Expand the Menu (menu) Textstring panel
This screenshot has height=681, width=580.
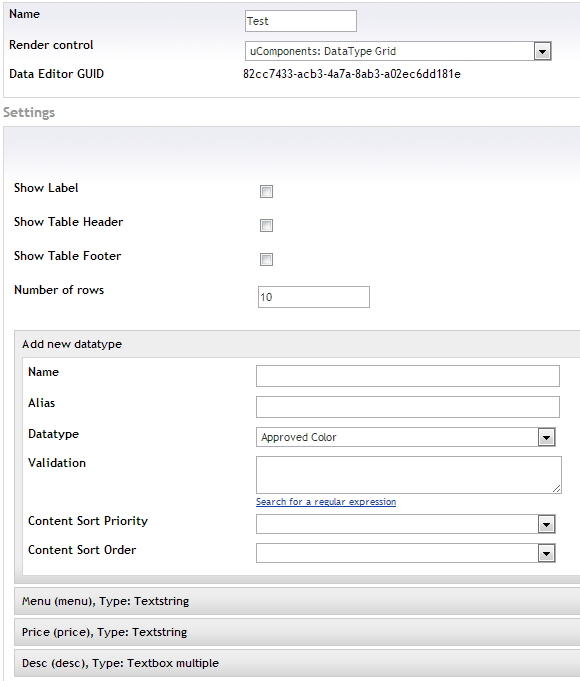(297, 601)
